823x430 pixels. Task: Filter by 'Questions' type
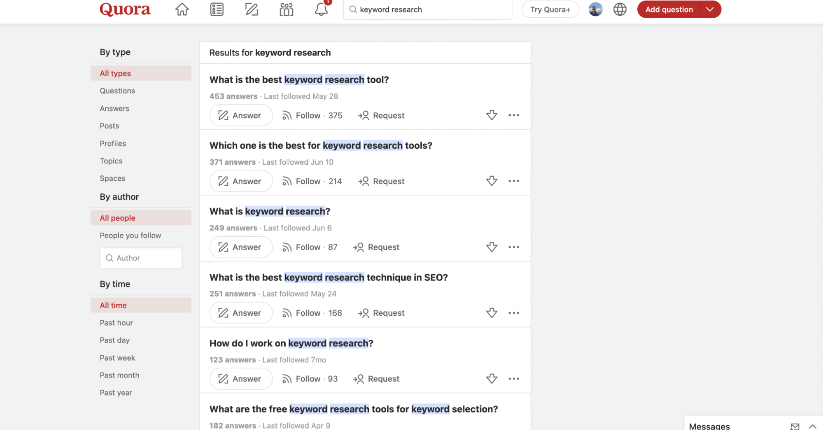pyautogui.click(x=117, y=91)
